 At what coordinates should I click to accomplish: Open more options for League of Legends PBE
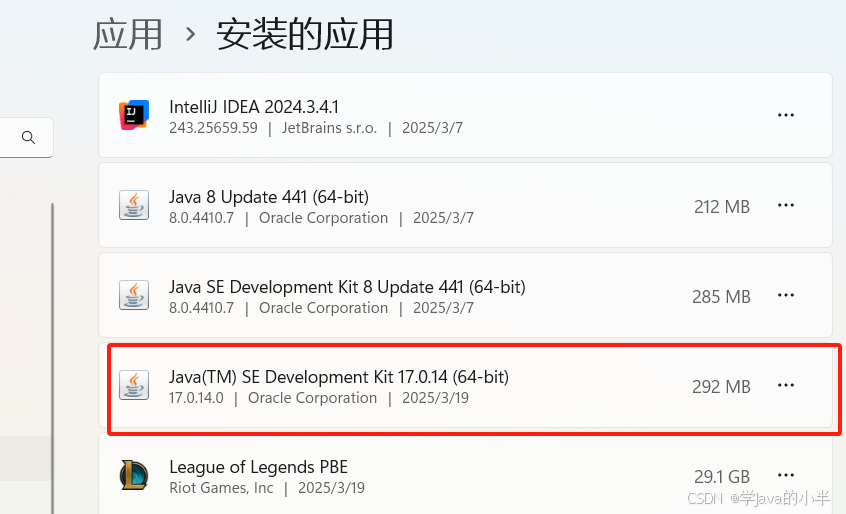coord(786,475)
